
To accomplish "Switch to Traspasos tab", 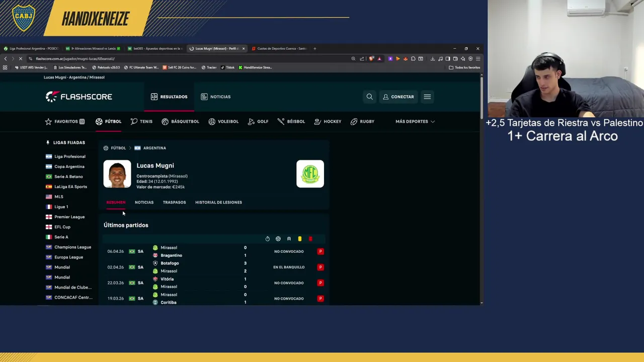I will [x=174, y=202].
